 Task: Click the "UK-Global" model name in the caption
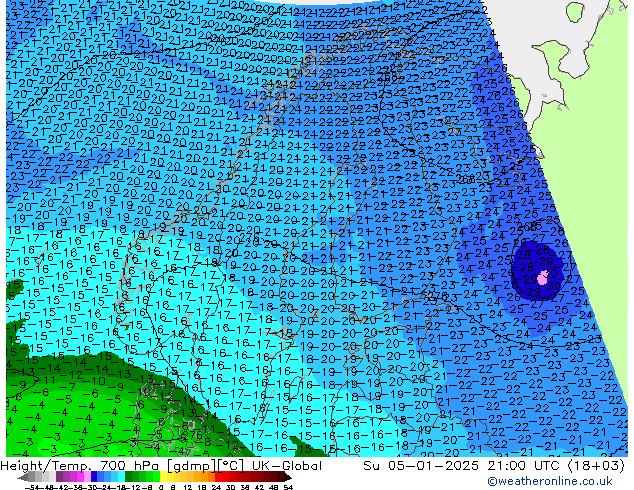click(x=287, y=466)
